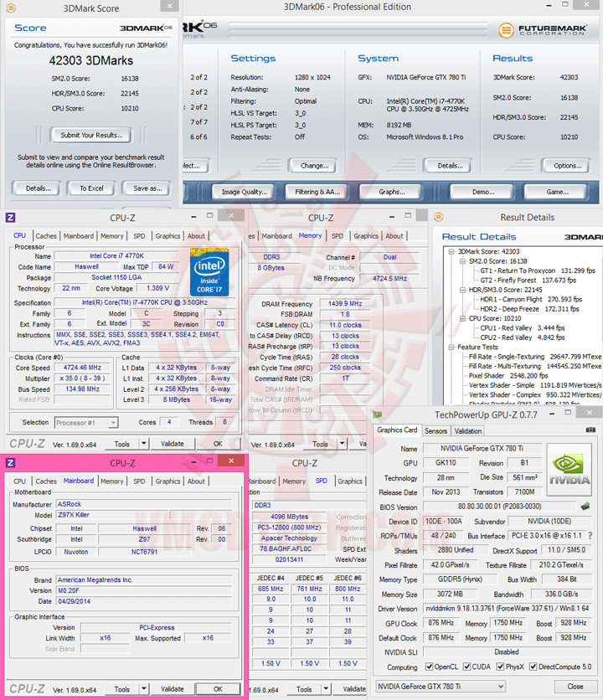Click the To Excel button

91,188
